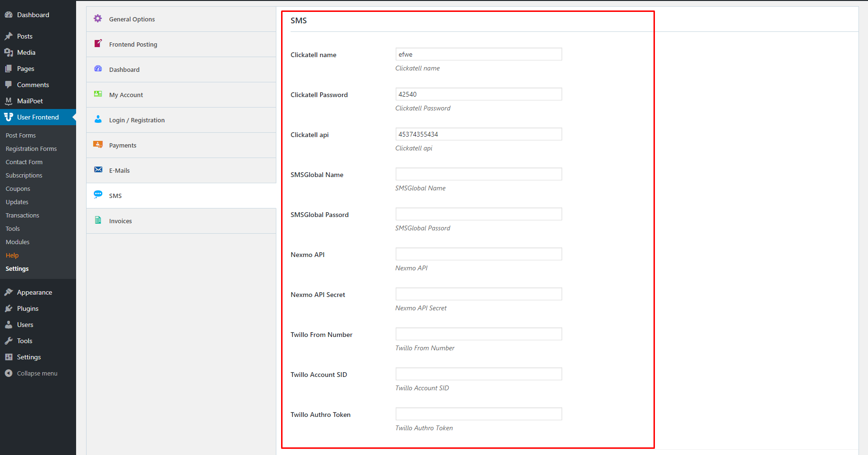Click the Invoices document icon
The height and width of the screenshot is (455, 868).
pyautogui.click(x=98, y=220)
